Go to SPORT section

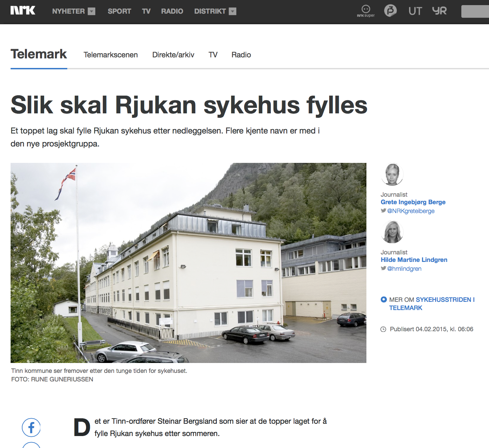(119, 11)
